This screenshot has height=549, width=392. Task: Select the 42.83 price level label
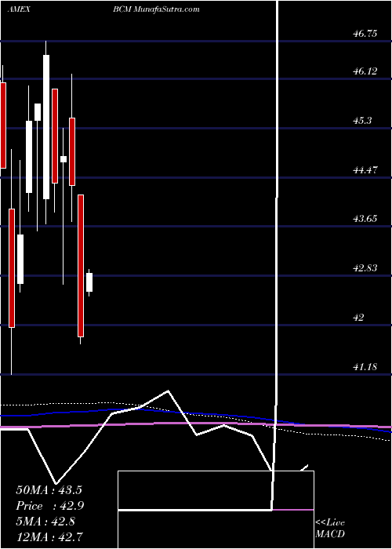click(365, 268)
